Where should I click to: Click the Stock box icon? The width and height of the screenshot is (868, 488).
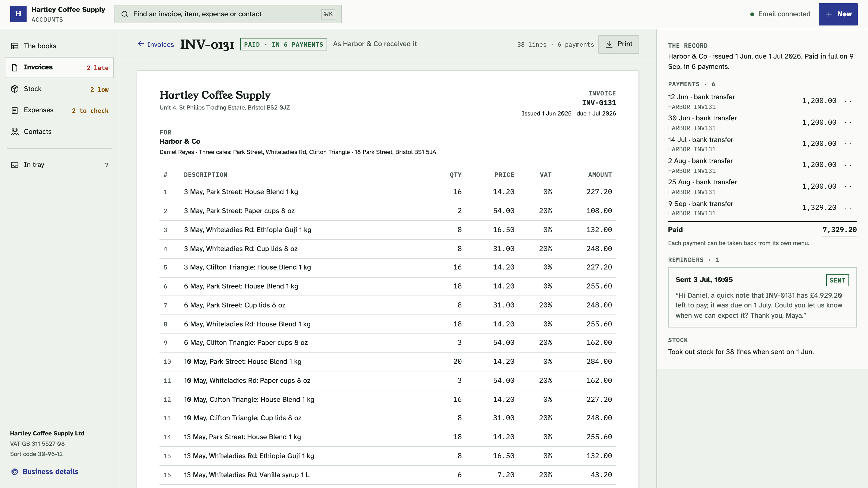coord(14,89)
